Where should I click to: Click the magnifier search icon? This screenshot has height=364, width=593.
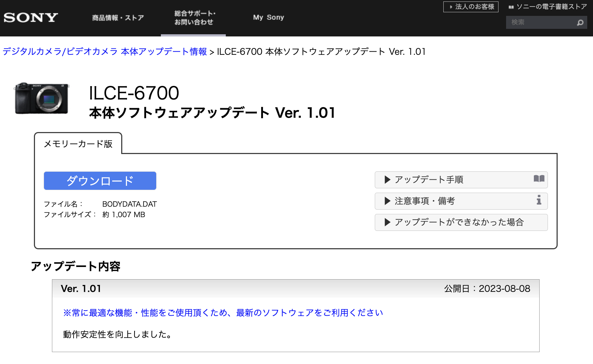pos(580,23)
